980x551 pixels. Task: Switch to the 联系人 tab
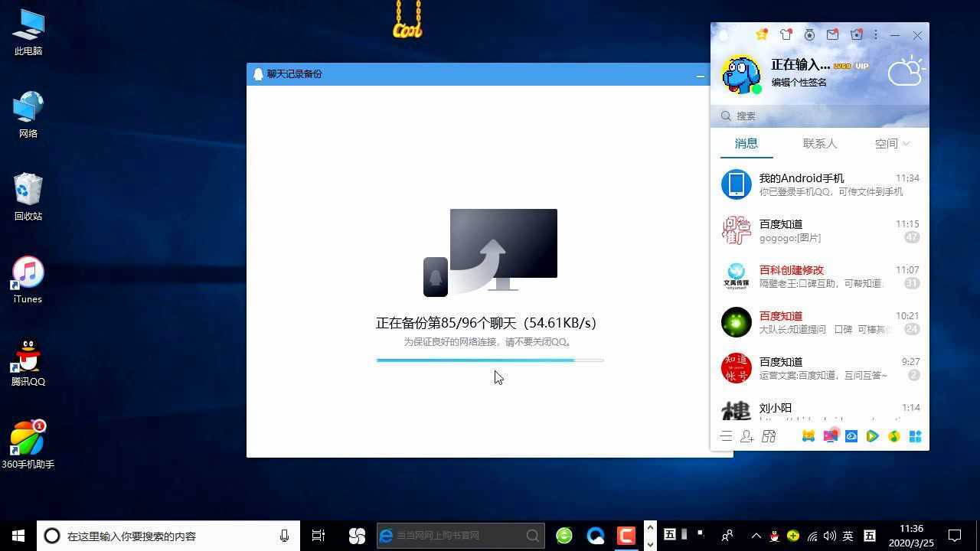820,143
